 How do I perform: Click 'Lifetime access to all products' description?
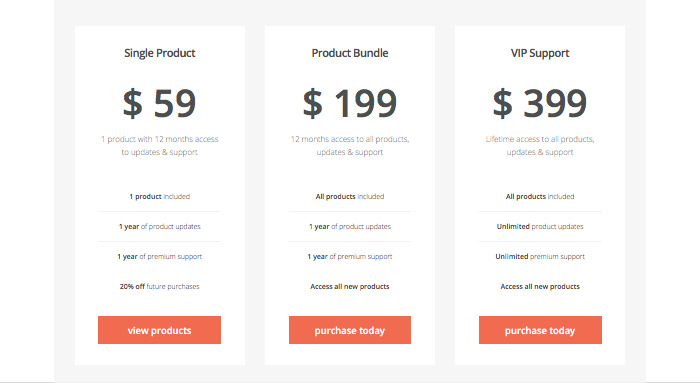point(540,146)
